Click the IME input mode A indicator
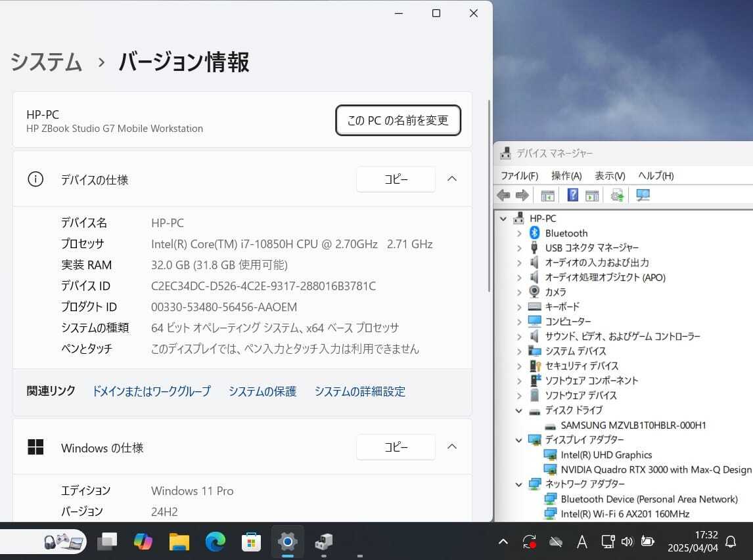The width and height of the screenshot is (753, 560). (x=582, y=542)
